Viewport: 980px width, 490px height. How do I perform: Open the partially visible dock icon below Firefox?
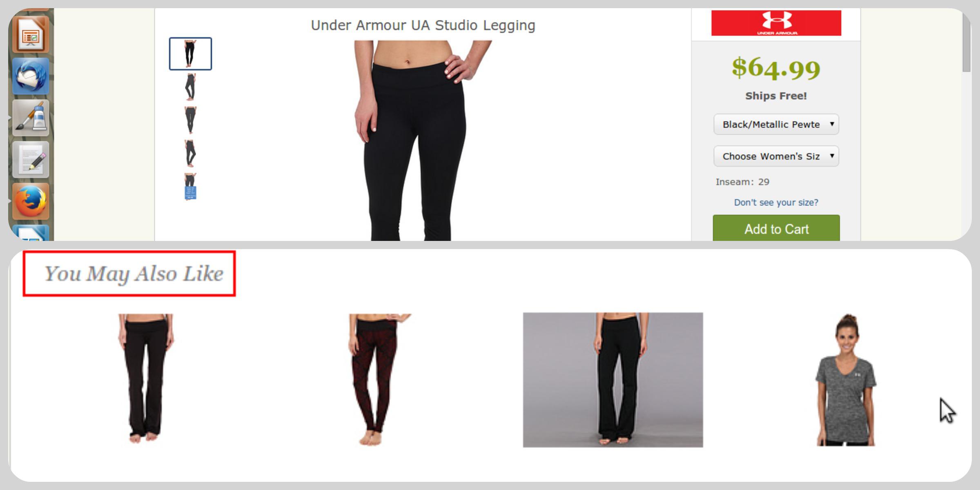pyautogui.click(x=31, y=233)
